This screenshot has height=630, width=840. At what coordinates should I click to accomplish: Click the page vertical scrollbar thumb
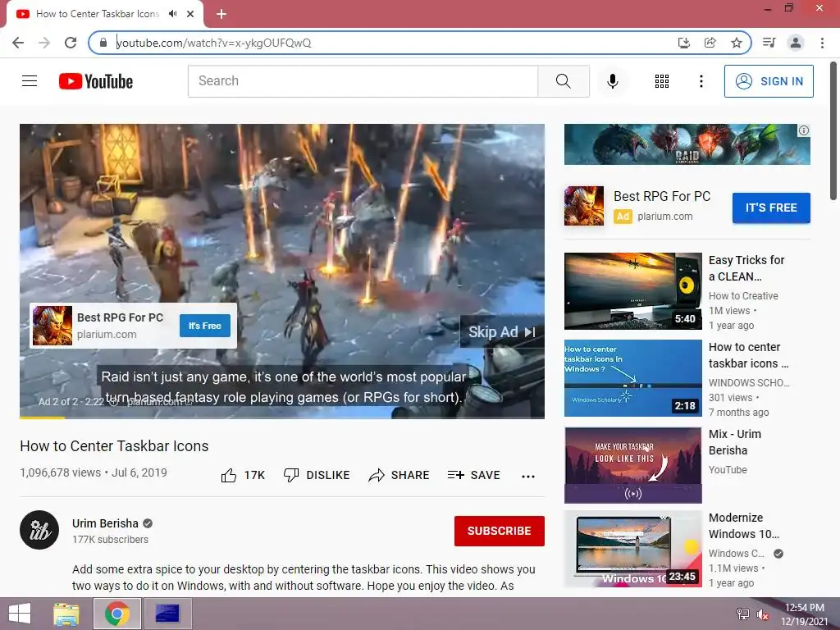pos(833,131)
